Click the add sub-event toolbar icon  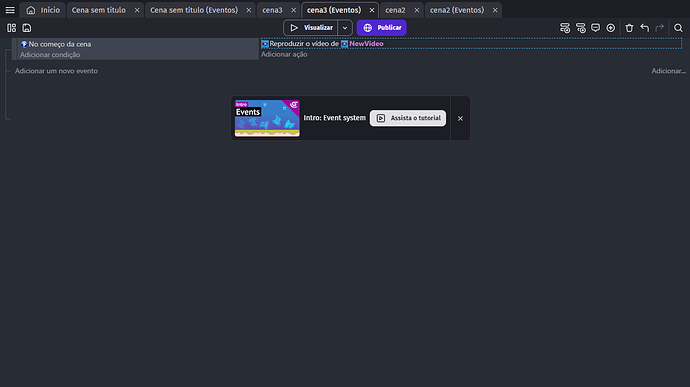tap(581, 28)
